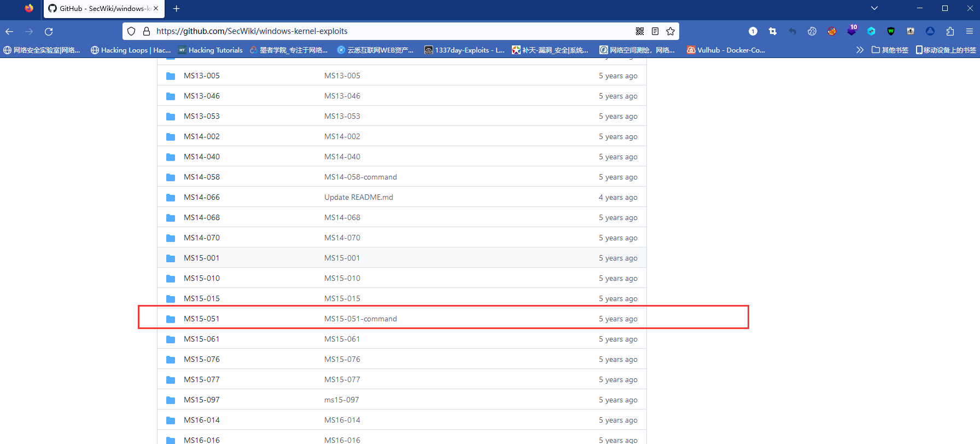980x444 pixels.
Task: Open the extension icon showing number 1
Action: tap(753, 31)
